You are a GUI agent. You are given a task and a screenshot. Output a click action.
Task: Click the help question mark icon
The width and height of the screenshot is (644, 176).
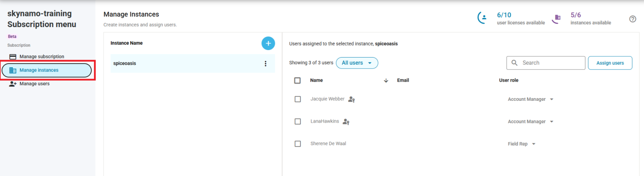click(632, 19)
